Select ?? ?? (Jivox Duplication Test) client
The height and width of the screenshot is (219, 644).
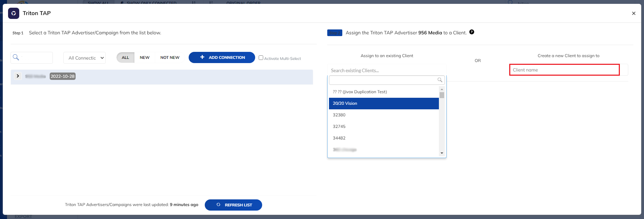coord(384,92)
